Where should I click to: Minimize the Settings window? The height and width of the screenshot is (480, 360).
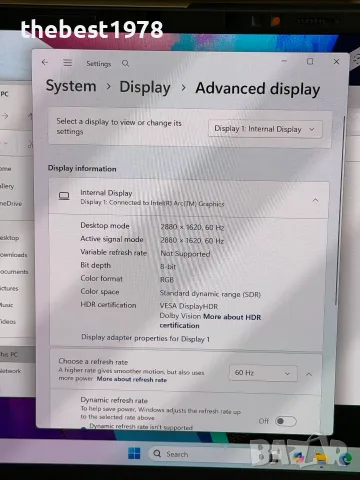point(284,61)
